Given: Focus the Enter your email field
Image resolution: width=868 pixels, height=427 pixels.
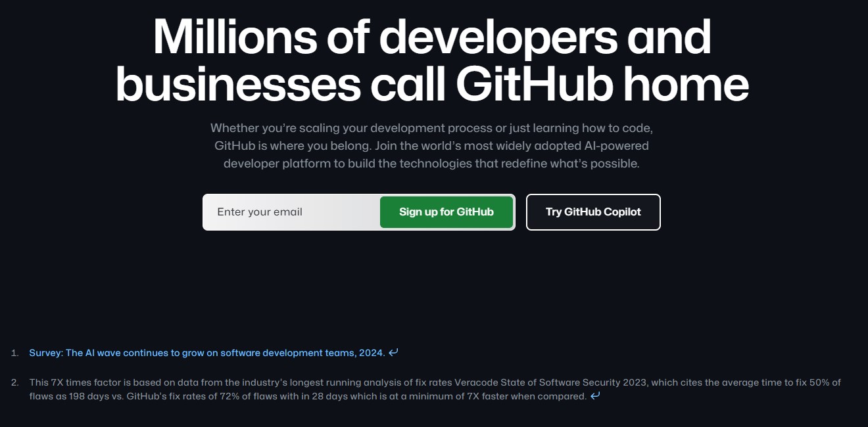Looking at the screenshot, I should click(291, 212).
